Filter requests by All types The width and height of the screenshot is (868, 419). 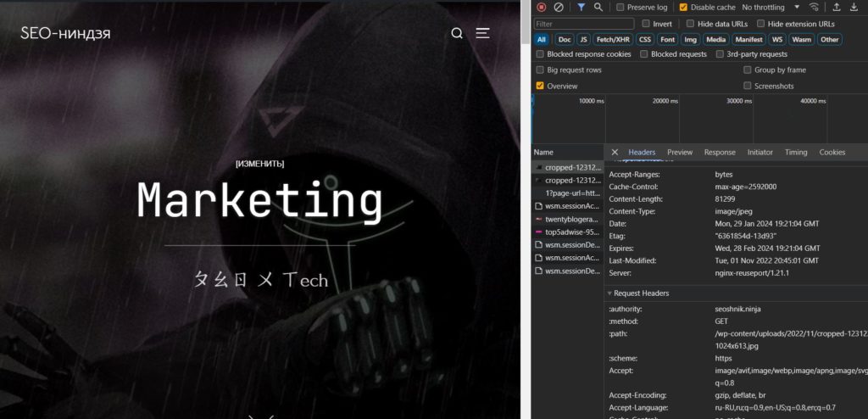tap(542, 39)
